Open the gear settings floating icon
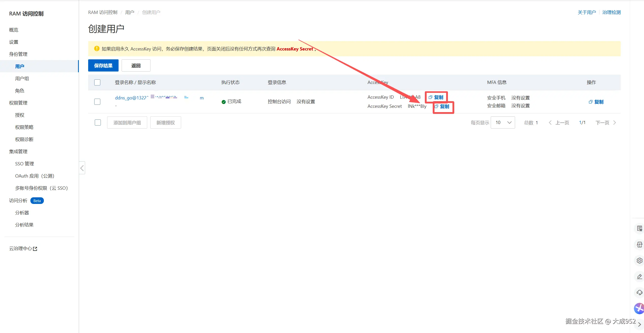The width and height of the screenshot is (644, 333). point(639,261)
